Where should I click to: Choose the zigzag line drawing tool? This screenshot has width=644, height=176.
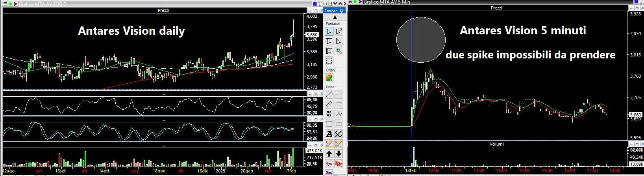coord(339,114)
